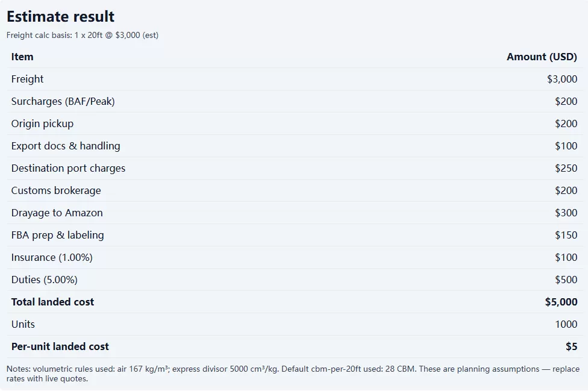Select the Duties (5.00%) row
The height and width of the screenshot is (391, 588).
coord(295,280)
